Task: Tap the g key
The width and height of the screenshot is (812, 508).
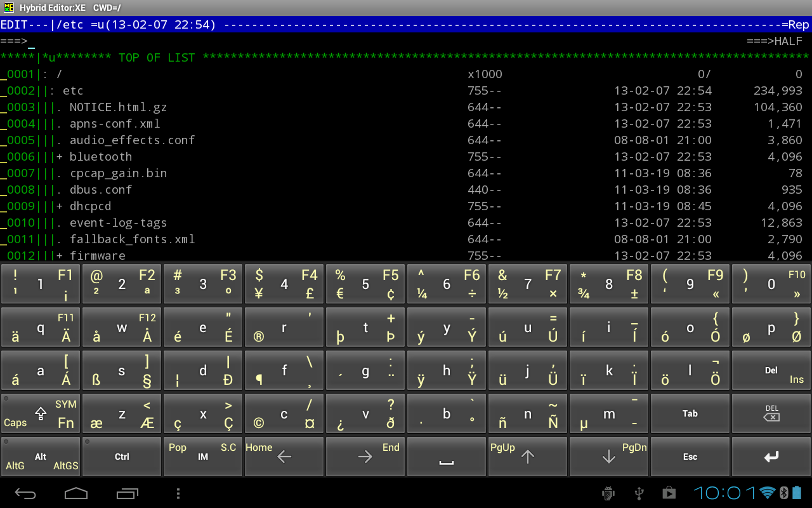Action: coord(365,370)
